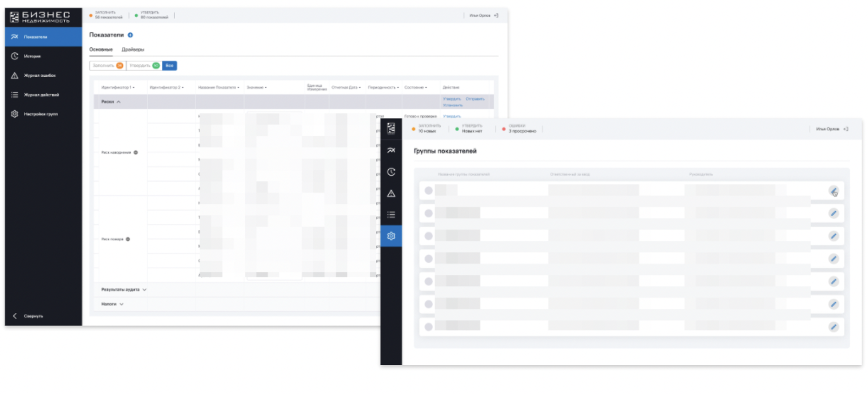Click the clock history icon in collapsed sidebar
The height and width of the screenshot is (394, 868).
[391, 172]
